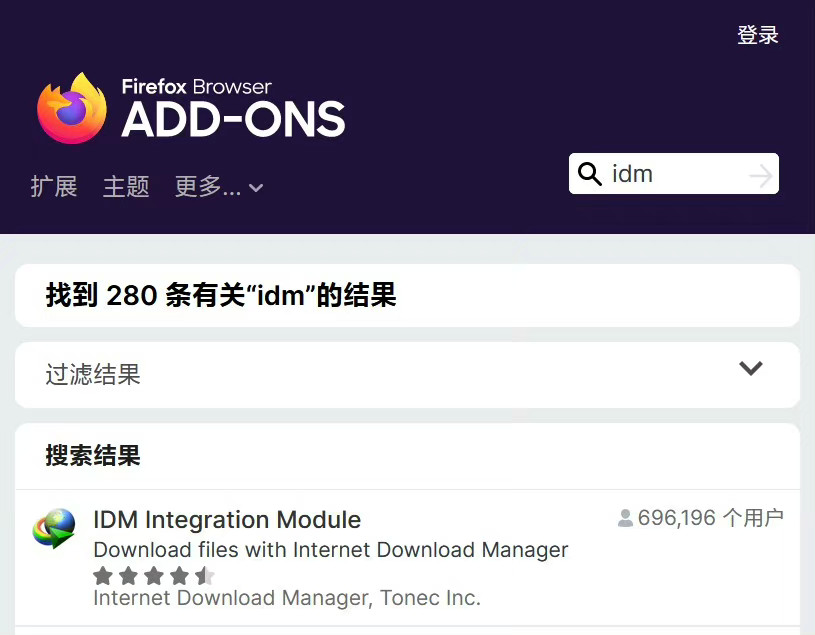
Task: Click the chevron next to 更多
Action: click(x=256, y=188)
